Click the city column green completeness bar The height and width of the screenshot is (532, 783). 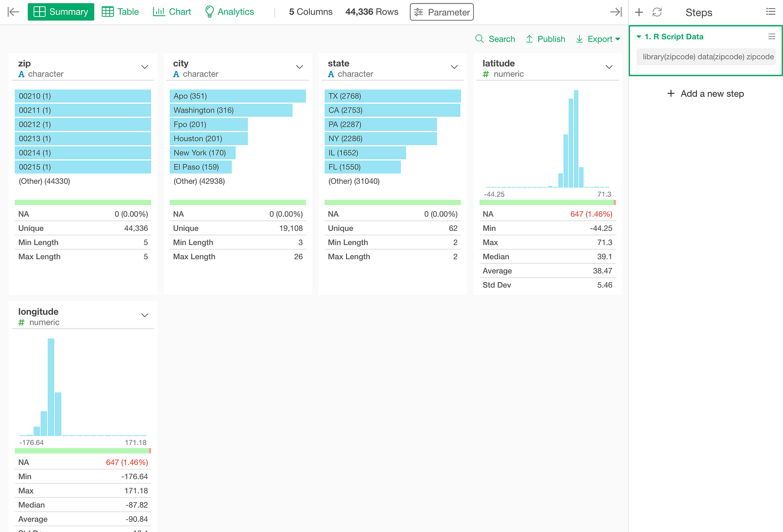pyautogui.click(x=238, y=202)
